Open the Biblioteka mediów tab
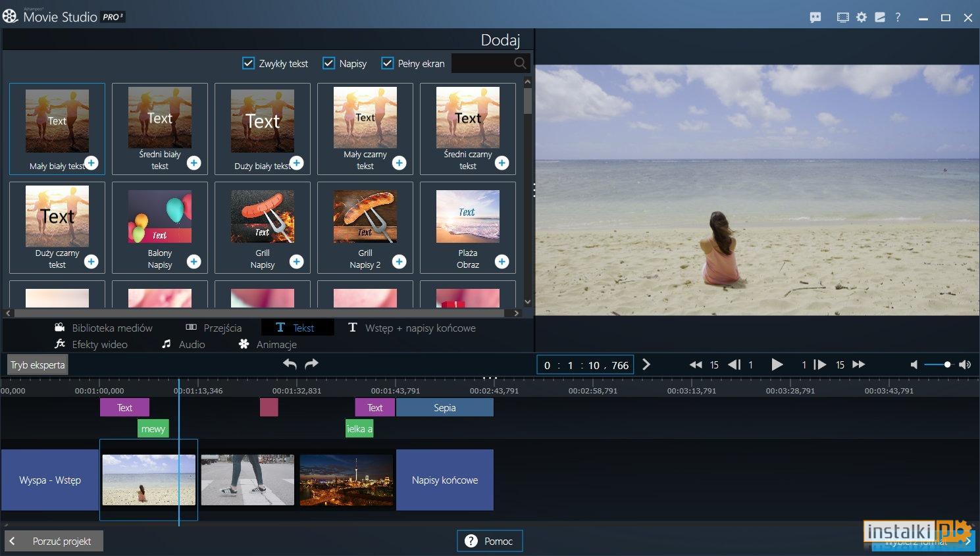 coord(103,328)
